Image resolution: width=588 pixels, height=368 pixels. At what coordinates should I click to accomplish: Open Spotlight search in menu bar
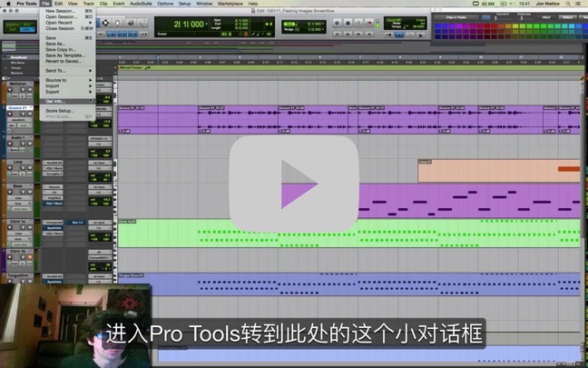click(568, 4)
